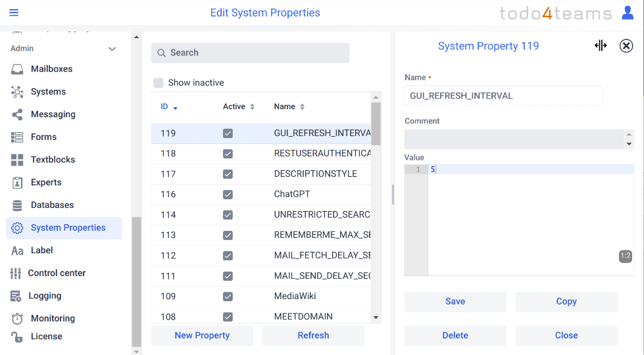
Task: Click the Mailboxes tray icon
Action: pos(17,69)
